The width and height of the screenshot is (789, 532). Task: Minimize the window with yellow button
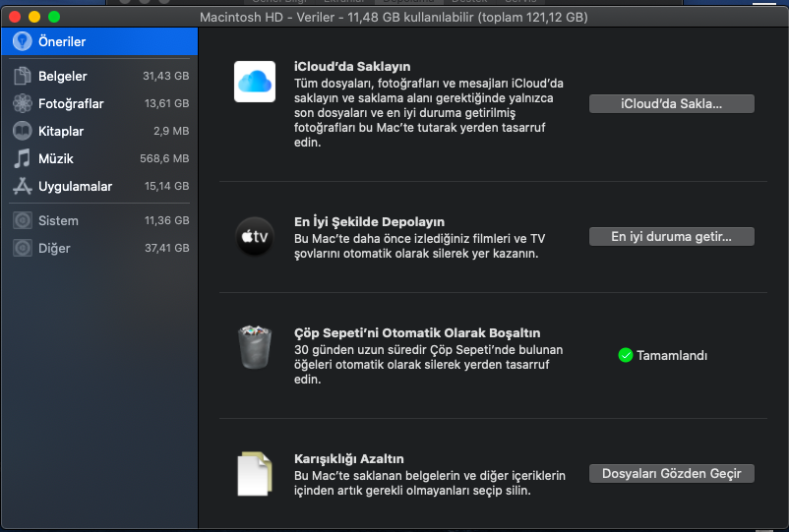[x=34, y=17]
